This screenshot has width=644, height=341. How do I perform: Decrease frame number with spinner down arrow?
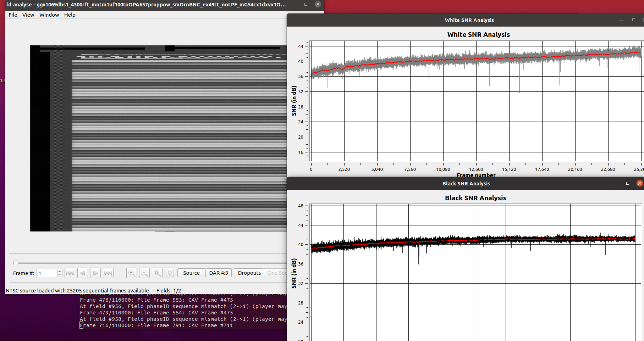pyautogui.click(x=60, y=275)
